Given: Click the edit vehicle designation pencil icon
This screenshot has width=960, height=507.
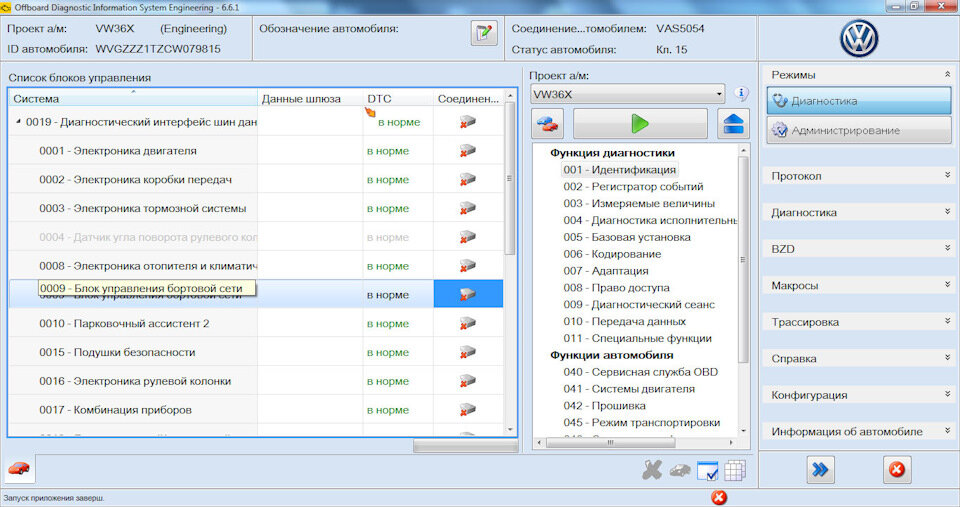Looking at the screenshot, I should (x=484, y=32).
